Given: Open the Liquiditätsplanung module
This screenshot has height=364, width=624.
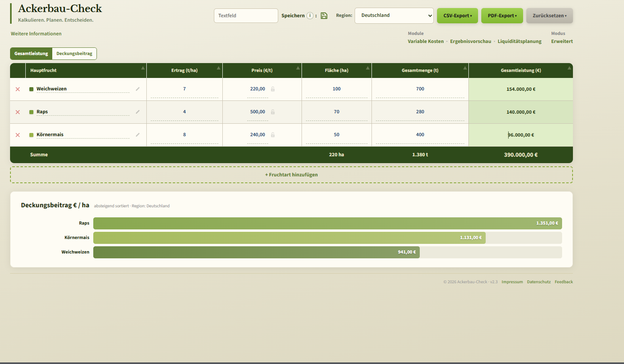Looking at the screenshot, I should tap(519, 41).
